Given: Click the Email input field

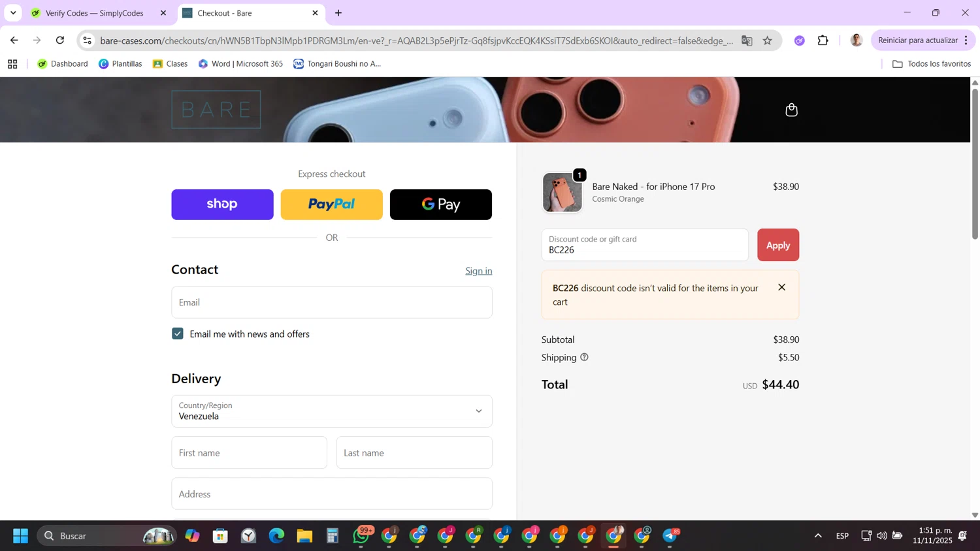Looking at the screenshot, I should pos(332,302).
